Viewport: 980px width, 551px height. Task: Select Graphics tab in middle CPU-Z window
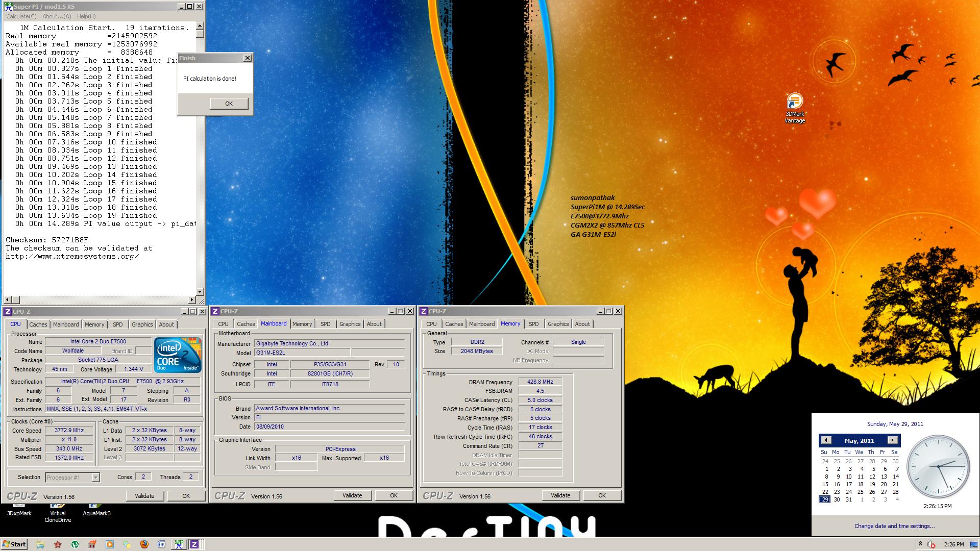[350, 324]
